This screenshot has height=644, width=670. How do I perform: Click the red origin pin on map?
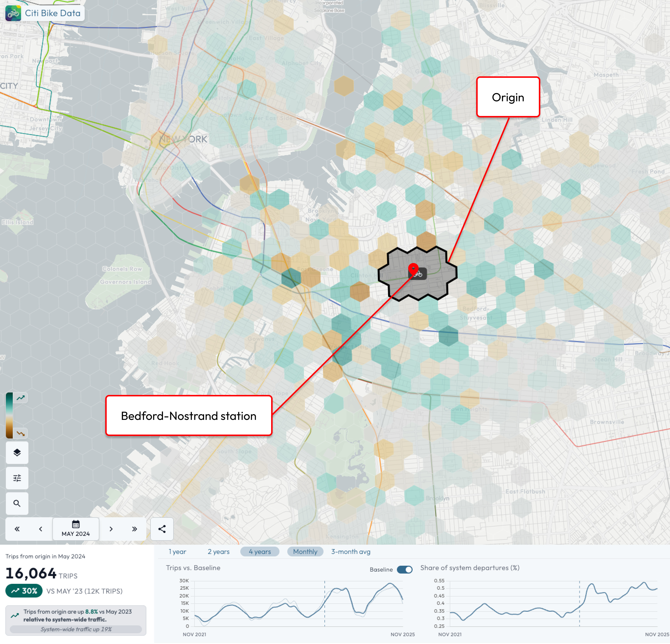click(413, 268)
